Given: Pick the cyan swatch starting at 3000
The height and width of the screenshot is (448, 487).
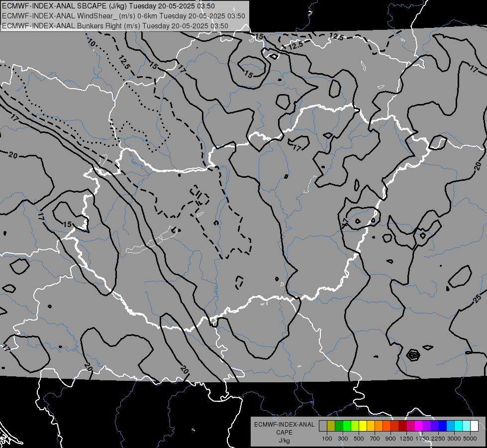Looking at the screenshot, I should (x=459, y=426).
